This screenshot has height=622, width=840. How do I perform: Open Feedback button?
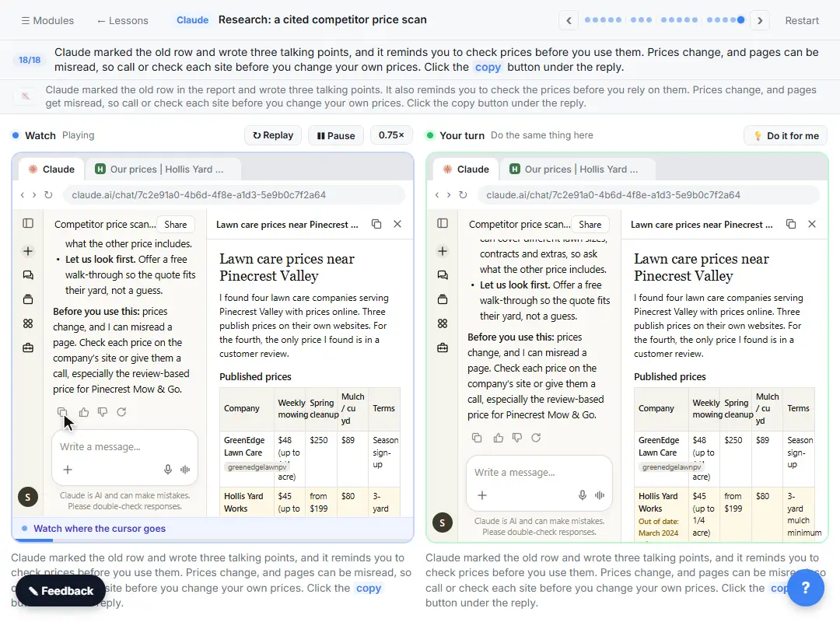pyautogui.click(x=61, y=591)
